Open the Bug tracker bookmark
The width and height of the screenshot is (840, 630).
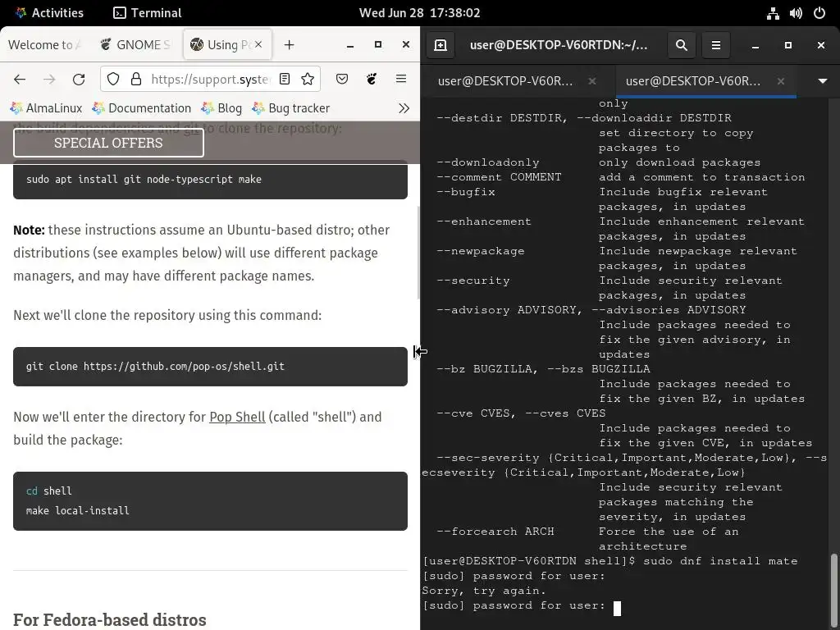(290, 108)
